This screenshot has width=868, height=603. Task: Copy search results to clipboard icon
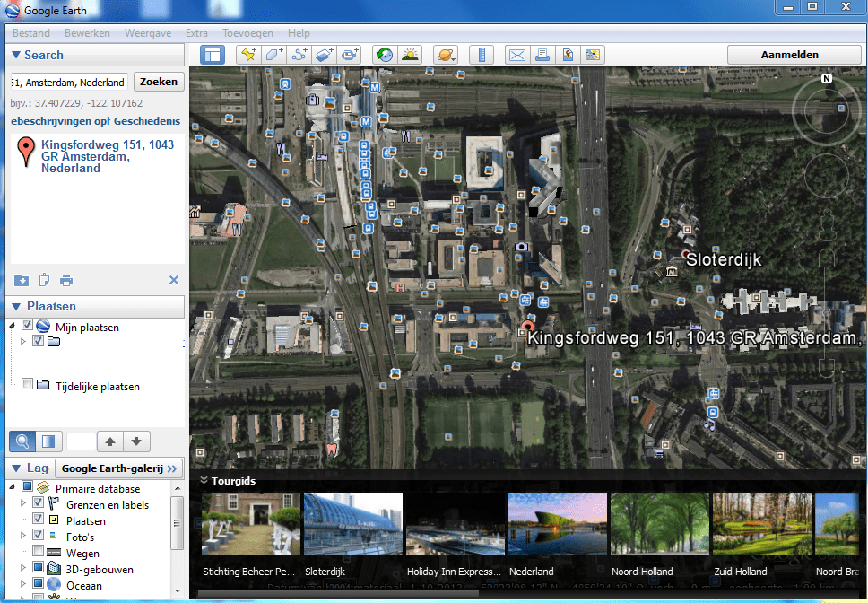(x=44, y=280)
